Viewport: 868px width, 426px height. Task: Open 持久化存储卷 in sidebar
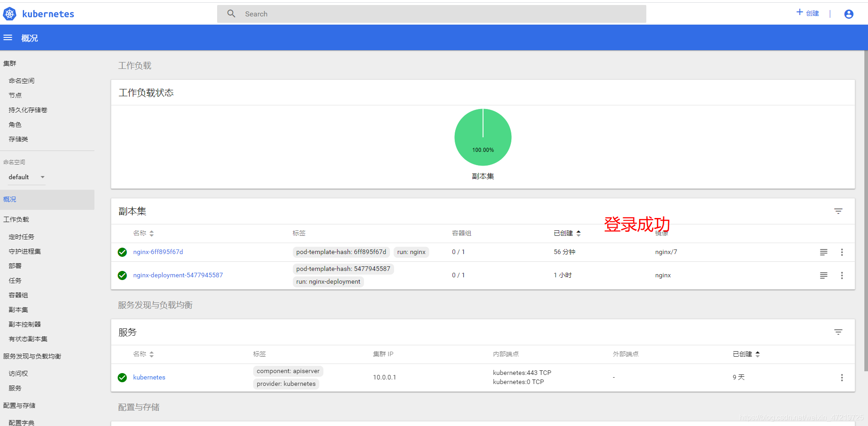pyautogui.click(x=28, y=110)
